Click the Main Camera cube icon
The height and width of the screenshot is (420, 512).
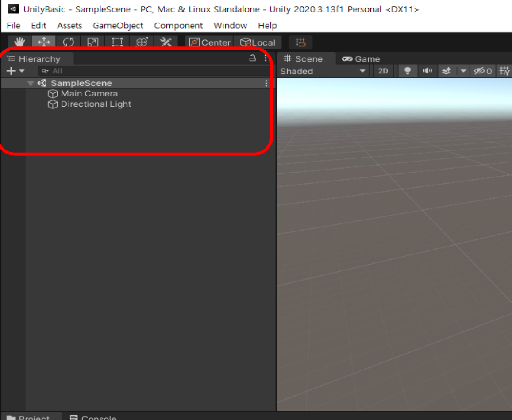[x=53, y=94]
